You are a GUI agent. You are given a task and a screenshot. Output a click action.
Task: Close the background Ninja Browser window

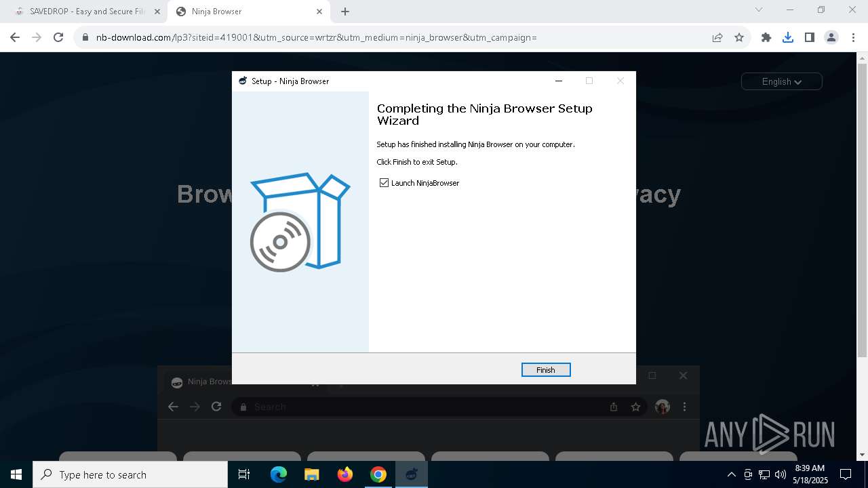tap(683, 375)
